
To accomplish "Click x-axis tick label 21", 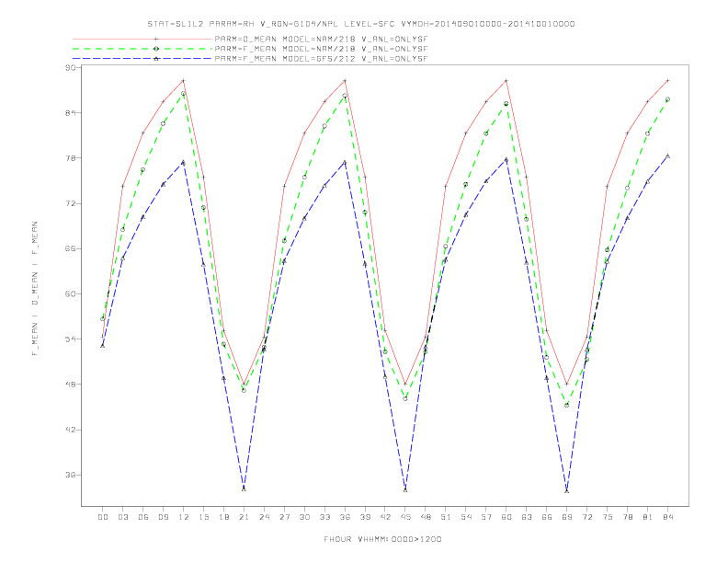I will tap(244, 517).
